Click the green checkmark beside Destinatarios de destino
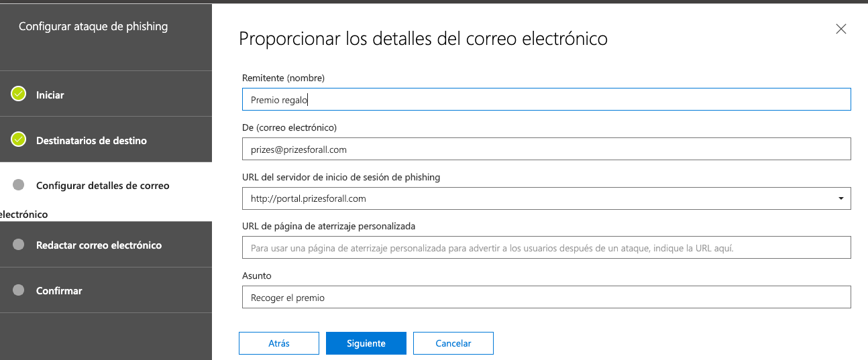The height and width of the screenshot is (360, 868). tap(19, 140)
